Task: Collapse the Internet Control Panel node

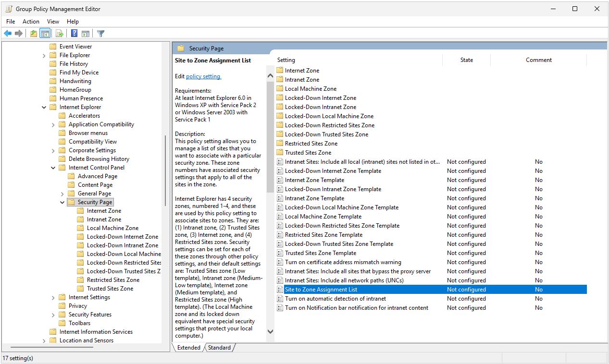Action: click(x=53, y=168)
